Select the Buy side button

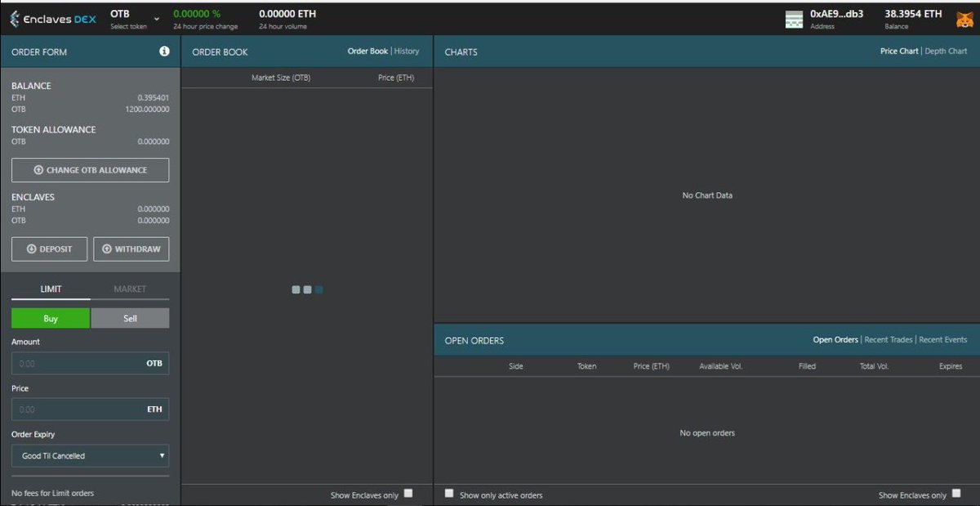[x=51, y=318]
